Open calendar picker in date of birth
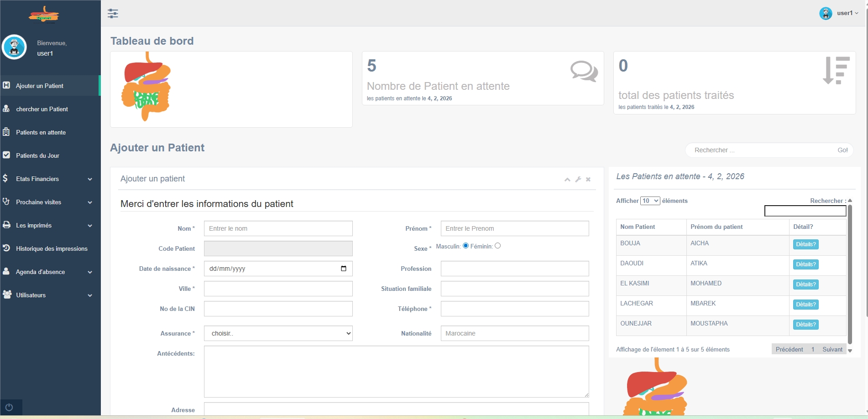The width and height of the screenshot is (868, 419). coord(344,269)
